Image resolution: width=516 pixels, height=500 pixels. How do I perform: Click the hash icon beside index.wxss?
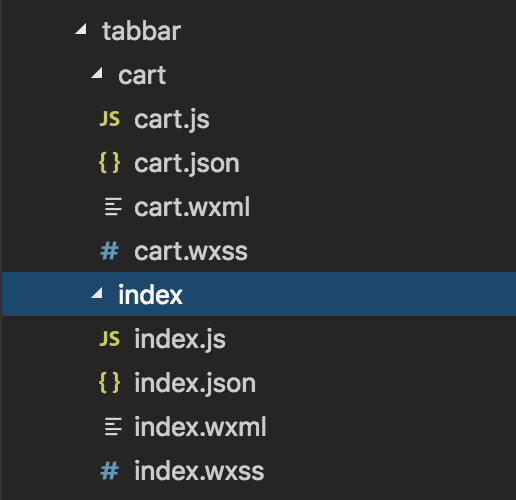[110, 471]
